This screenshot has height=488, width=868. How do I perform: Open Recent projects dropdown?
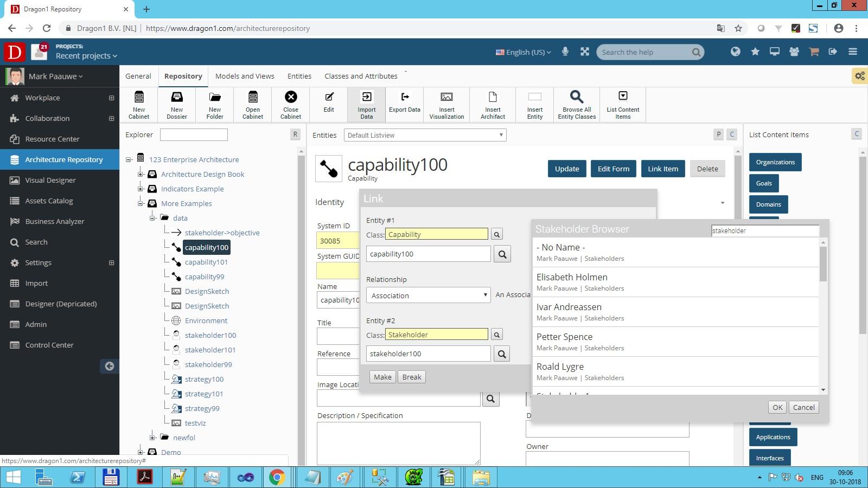(86, 56)
